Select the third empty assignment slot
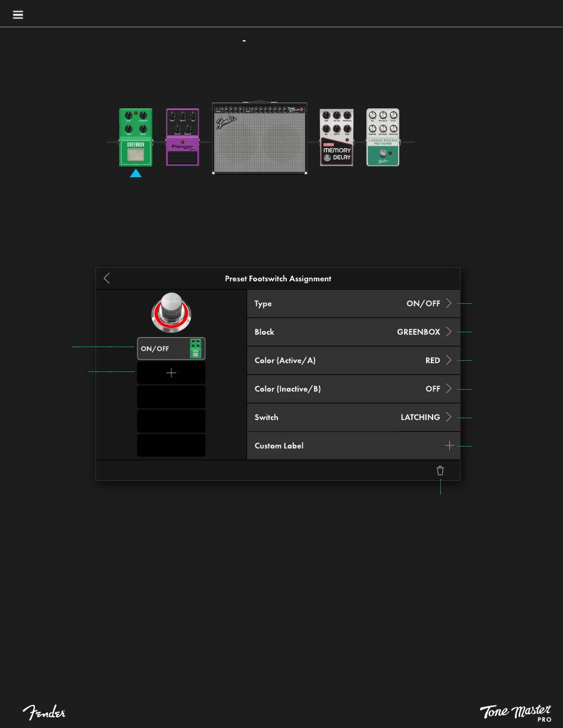The image size is (563, 728). tap(171, 397)
